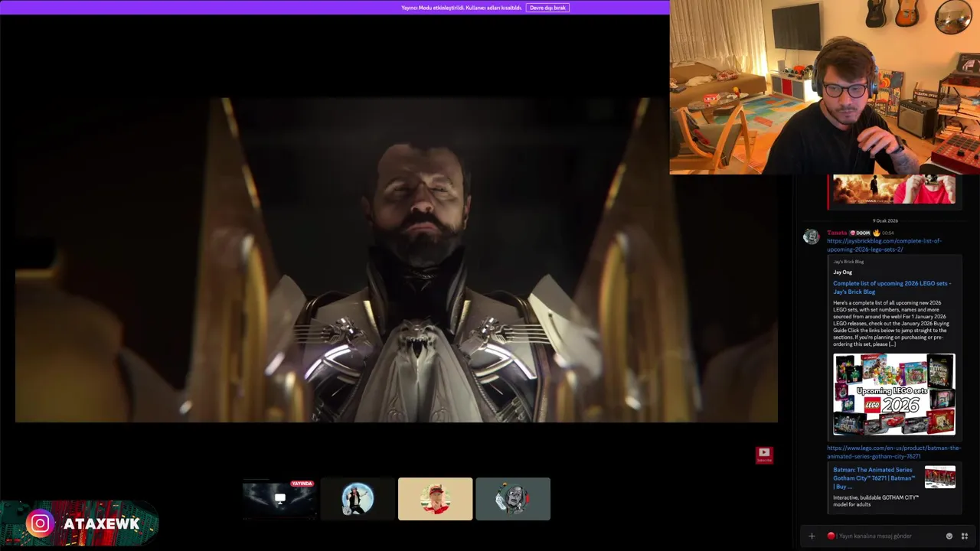Click the '9 Ocak 2026' date divider text

coord(885,220)
